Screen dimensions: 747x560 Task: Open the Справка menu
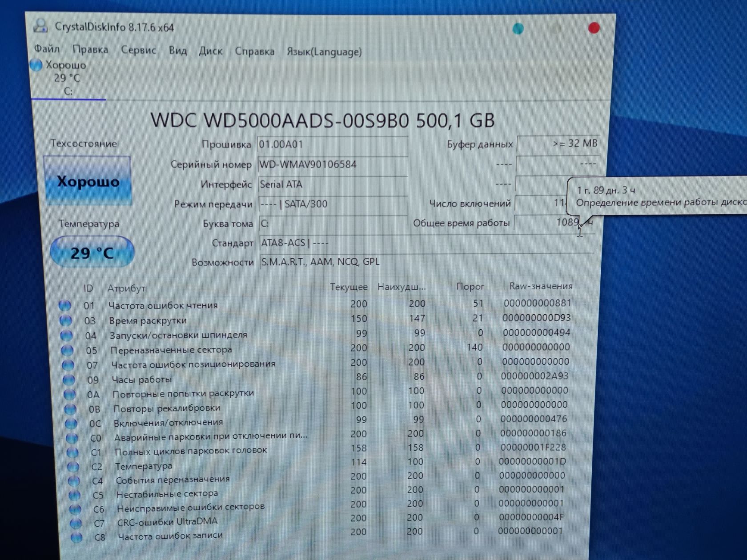(x=254, y=52)
